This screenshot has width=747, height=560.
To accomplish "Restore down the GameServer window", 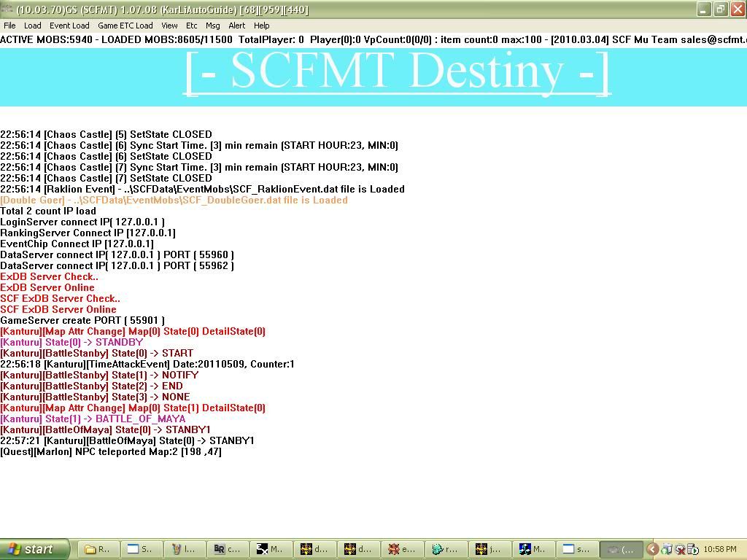I will tap(719, 9).
